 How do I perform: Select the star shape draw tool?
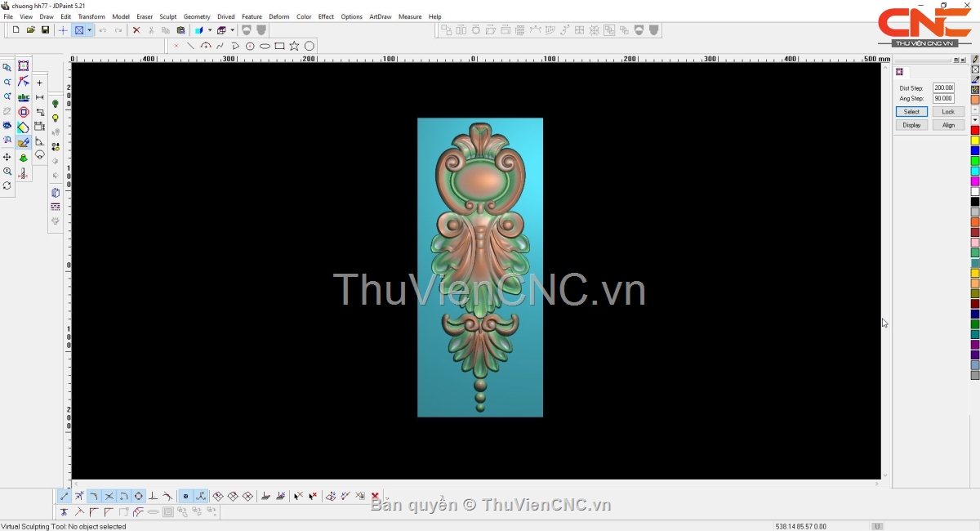tap(294, 46)
